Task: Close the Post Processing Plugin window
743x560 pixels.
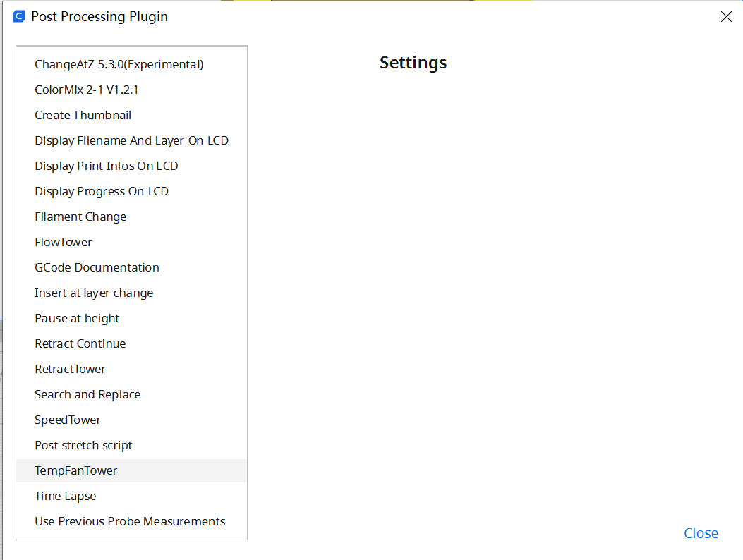Action: tap(726, 17)
